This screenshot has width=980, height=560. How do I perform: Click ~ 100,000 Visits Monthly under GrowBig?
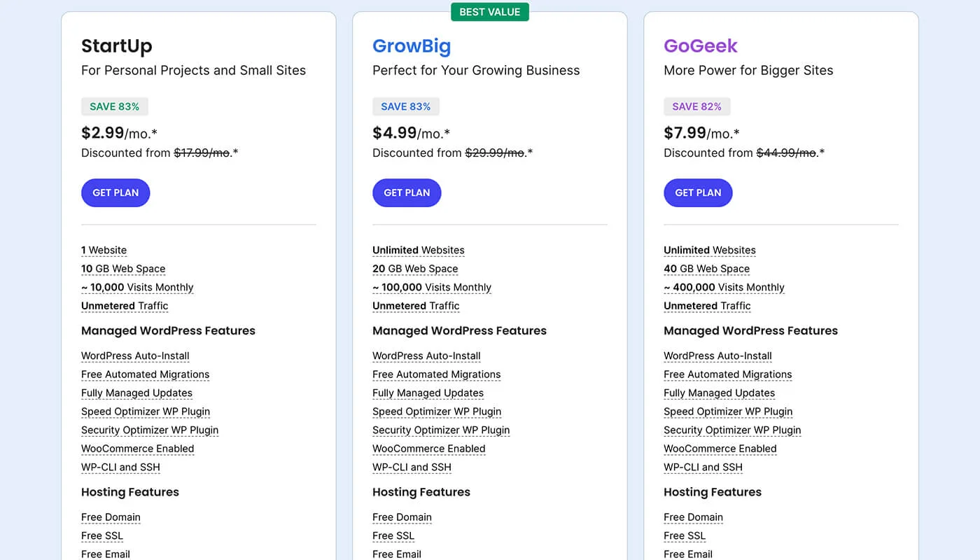[432, 287]
